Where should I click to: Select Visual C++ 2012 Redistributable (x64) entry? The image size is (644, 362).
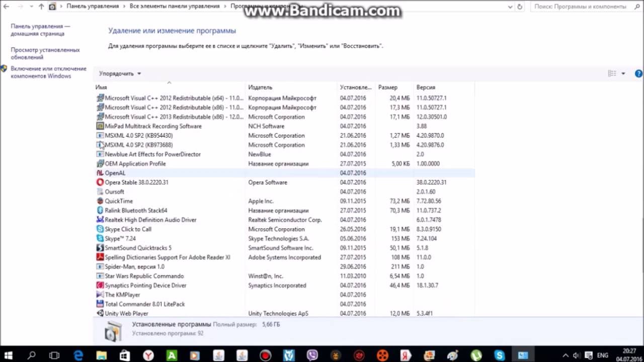[284, 98]
